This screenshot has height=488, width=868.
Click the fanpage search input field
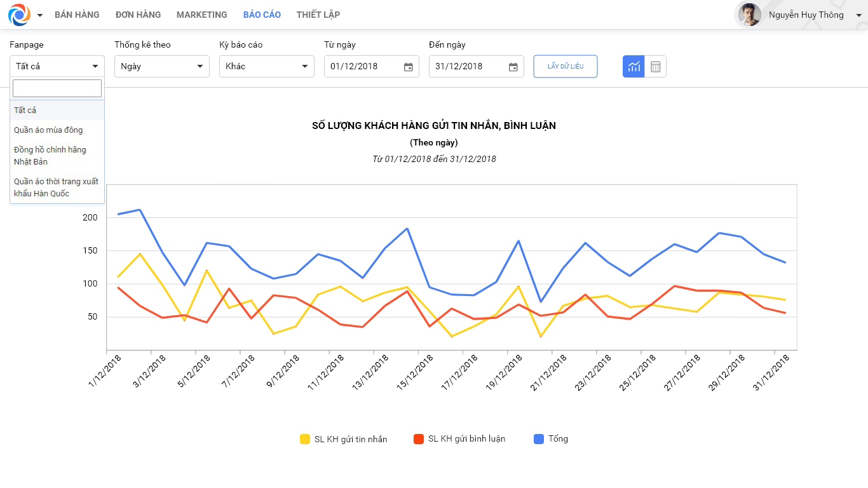[x=57, y=88]
